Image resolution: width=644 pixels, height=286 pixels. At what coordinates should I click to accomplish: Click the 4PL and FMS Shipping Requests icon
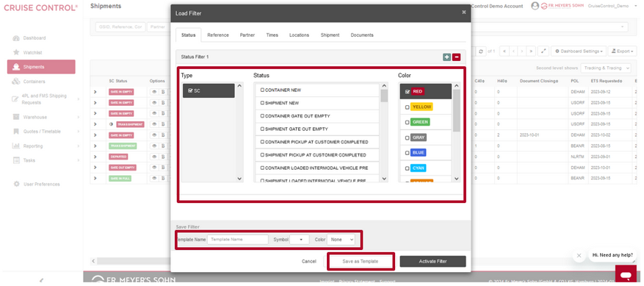[x=15, y=99]
